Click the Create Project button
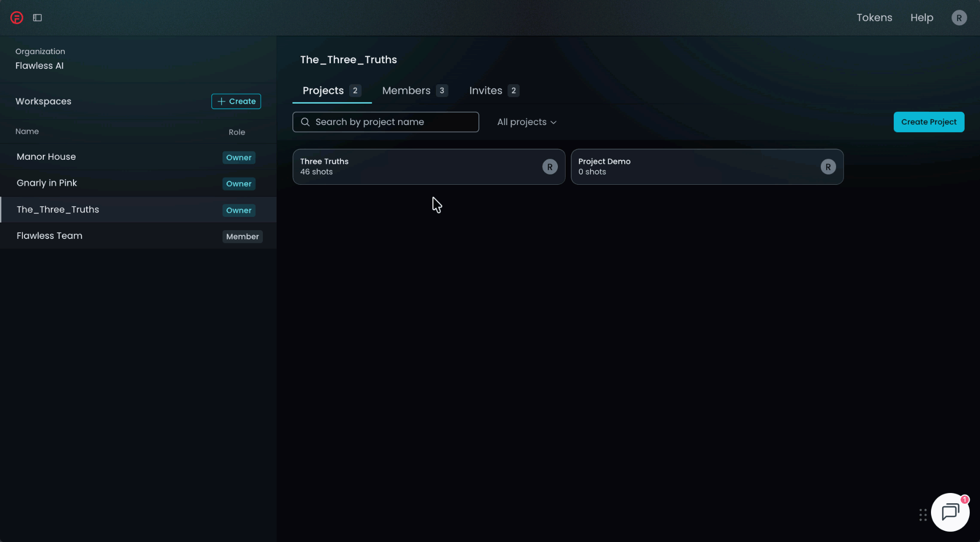This screenshot has width=980, height=542. point(928,122)
